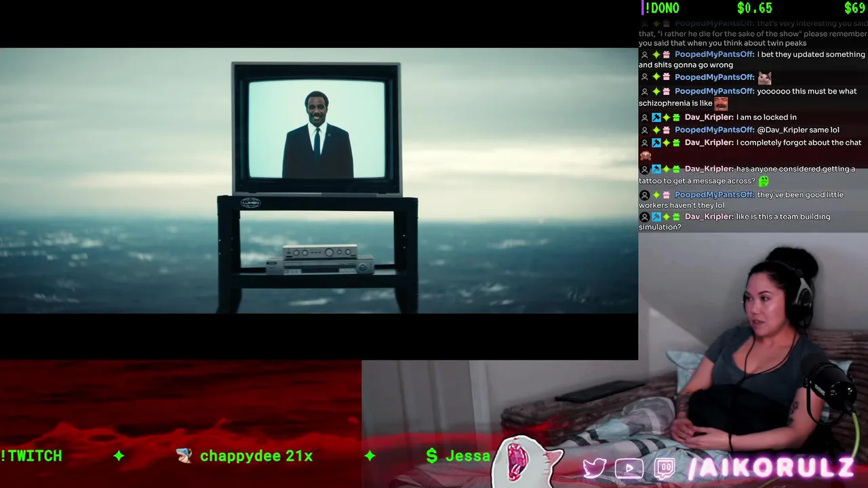Click the $69 amount in top bar
The height and width of the screenshot is (488, 868).
[854, 8]
